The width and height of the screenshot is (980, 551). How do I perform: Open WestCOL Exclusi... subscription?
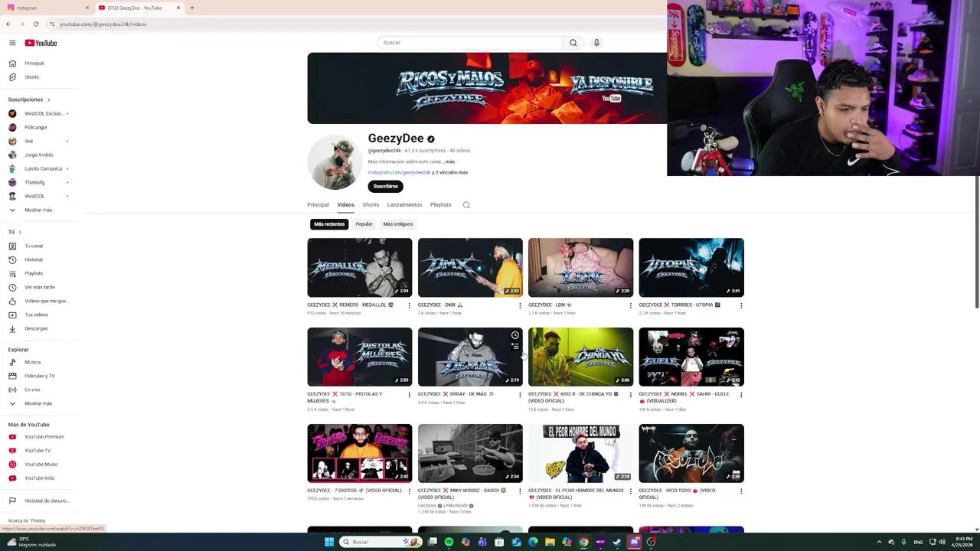click(x=38, y=113)
